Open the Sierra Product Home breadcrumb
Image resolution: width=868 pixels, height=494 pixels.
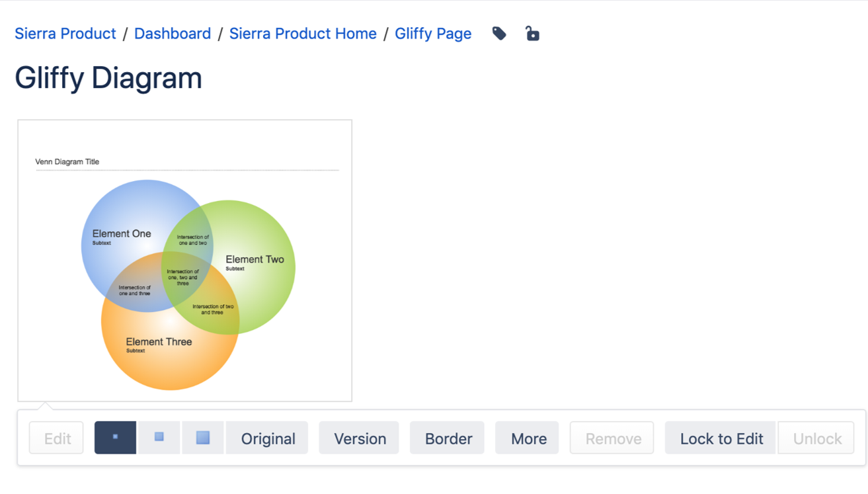tap(303, 34)
